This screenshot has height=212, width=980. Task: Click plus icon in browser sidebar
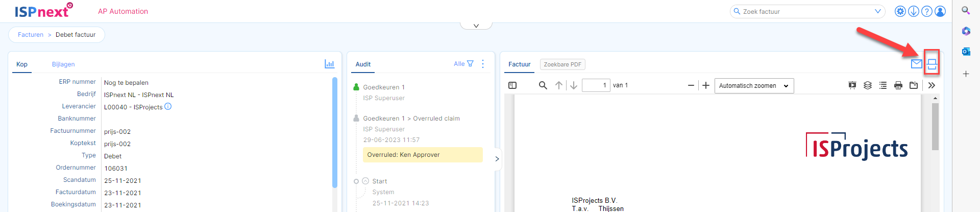(x=966, y=74)
